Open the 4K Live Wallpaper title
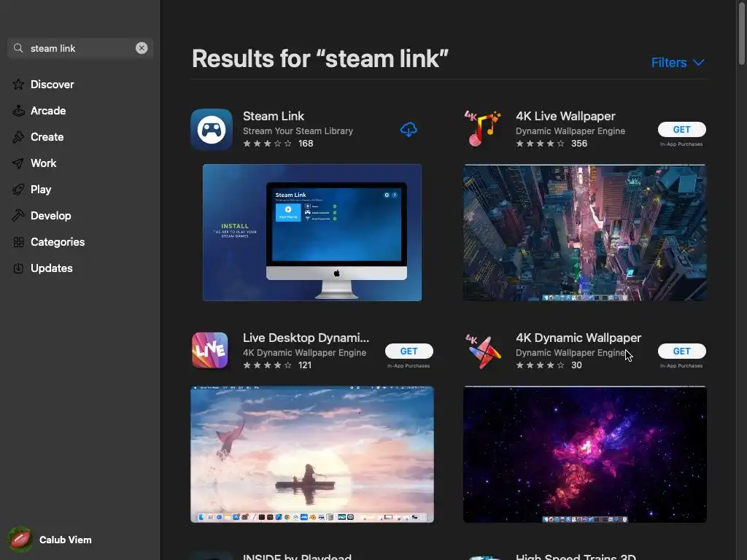747x560 pixels. (x=565, y=116)
